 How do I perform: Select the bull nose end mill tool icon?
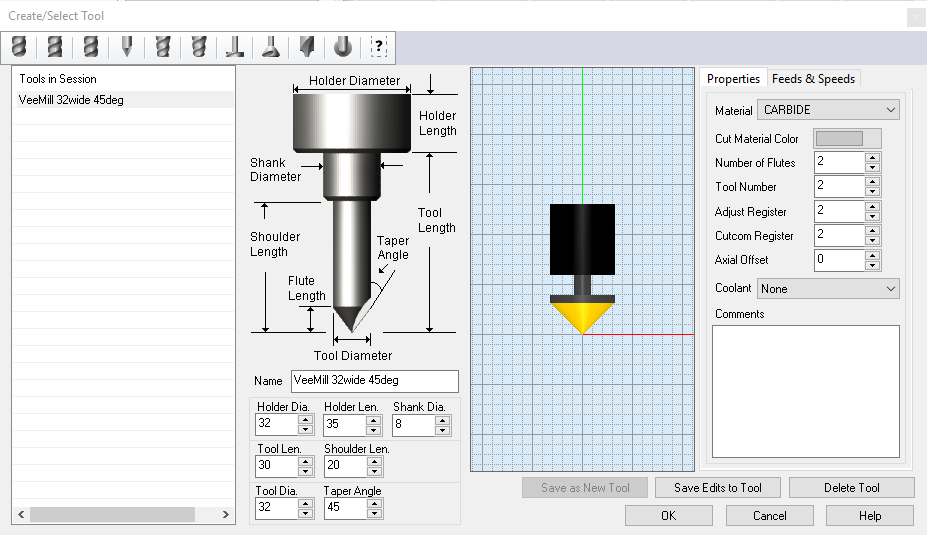(x=91, y=47)
